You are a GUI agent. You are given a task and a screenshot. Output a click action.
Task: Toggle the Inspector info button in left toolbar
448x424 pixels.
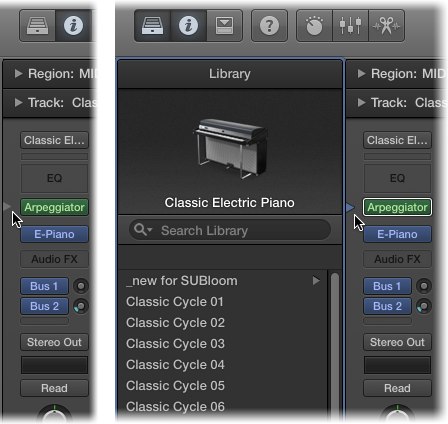[73, 26]
